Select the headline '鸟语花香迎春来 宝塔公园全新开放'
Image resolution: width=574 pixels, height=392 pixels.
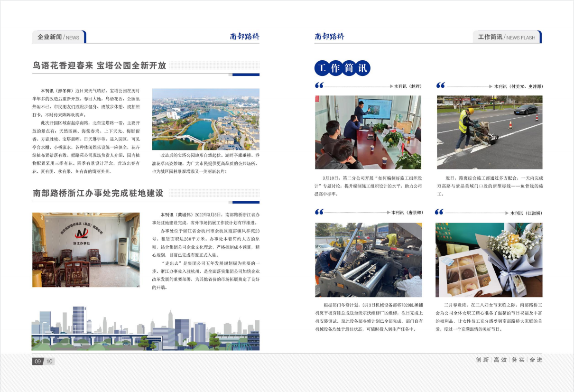pos(100,65)
